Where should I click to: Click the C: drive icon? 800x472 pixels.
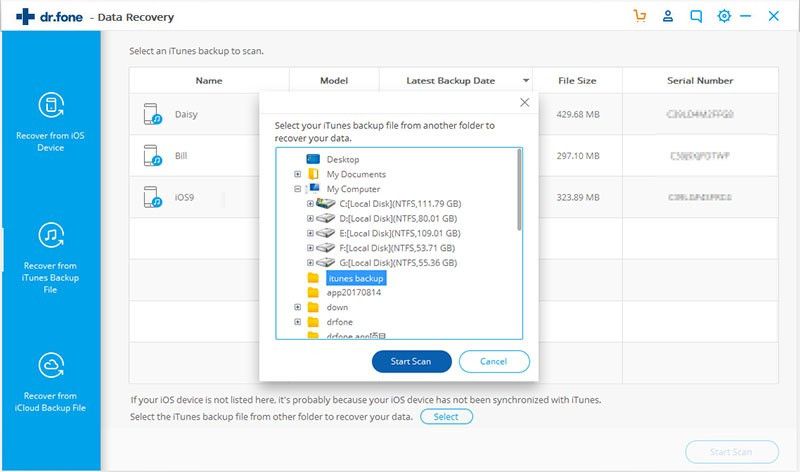tap(326, 204)
